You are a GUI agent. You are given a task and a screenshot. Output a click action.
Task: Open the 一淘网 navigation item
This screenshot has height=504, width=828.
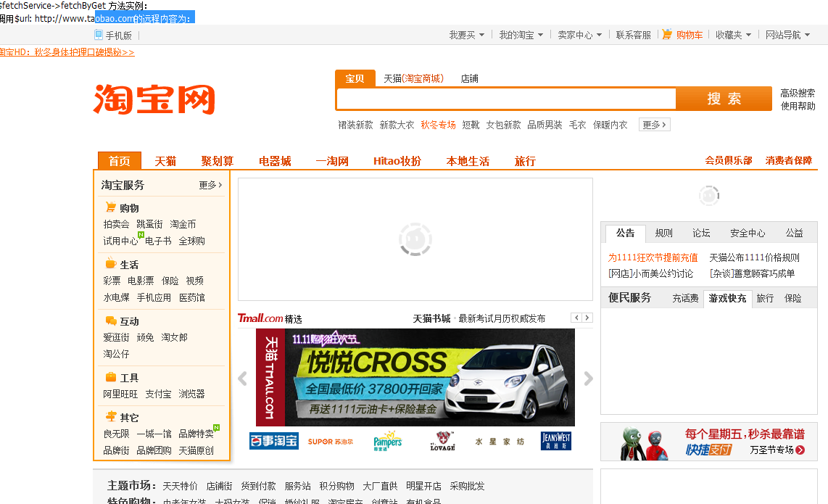coord(332,161)
